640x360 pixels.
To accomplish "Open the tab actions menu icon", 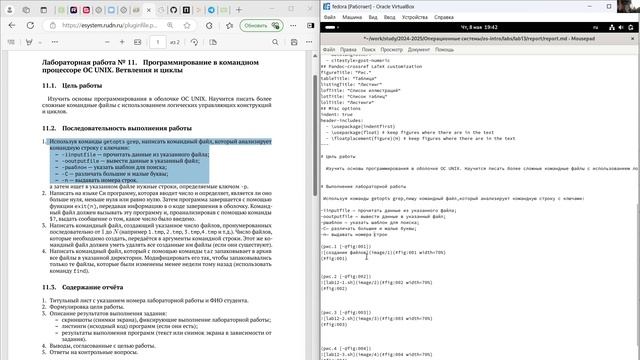I will click(x=44, y=10).
